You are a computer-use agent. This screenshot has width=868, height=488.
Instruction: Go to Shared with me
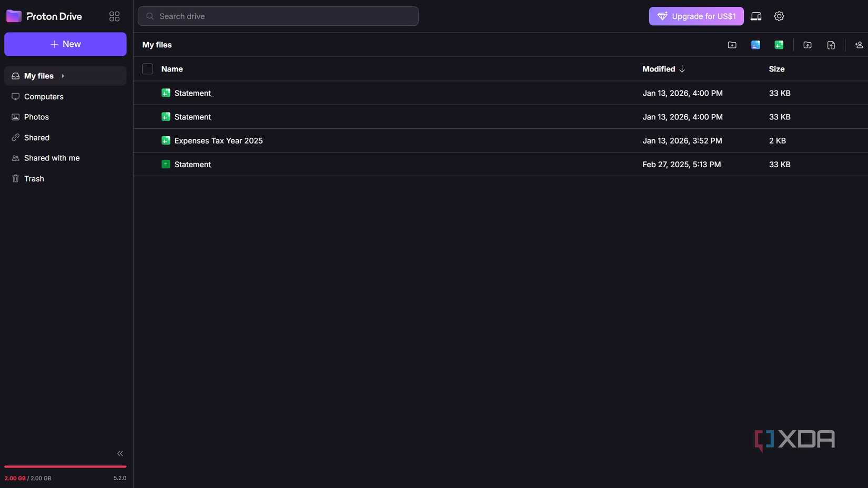(x=52, y=158)
